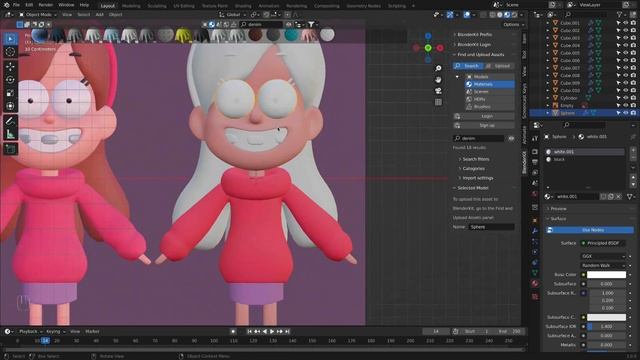The height and width of the screenshot is (360, 640).
Task: Expand Categories section
Action: click(x=473, y=169)
